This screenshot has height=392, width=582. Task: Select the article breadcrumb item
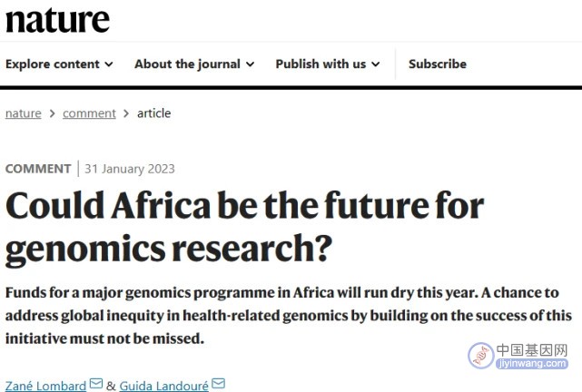[x=154, y=113]
